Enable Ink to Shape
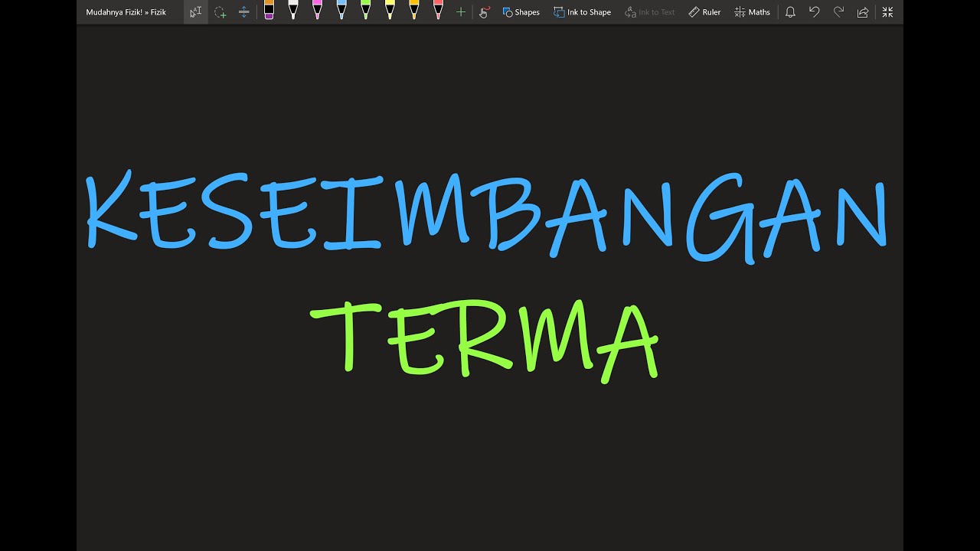 tap(583, 12)
